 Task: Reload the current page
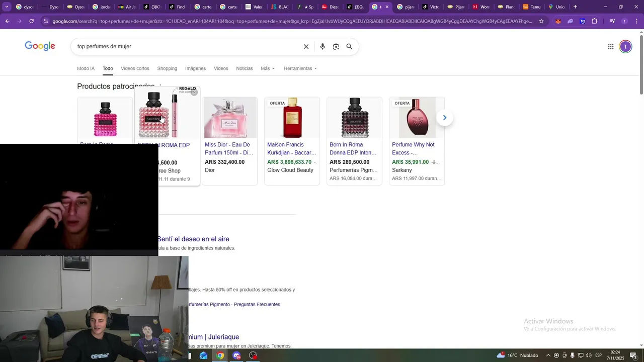point(32,21)
